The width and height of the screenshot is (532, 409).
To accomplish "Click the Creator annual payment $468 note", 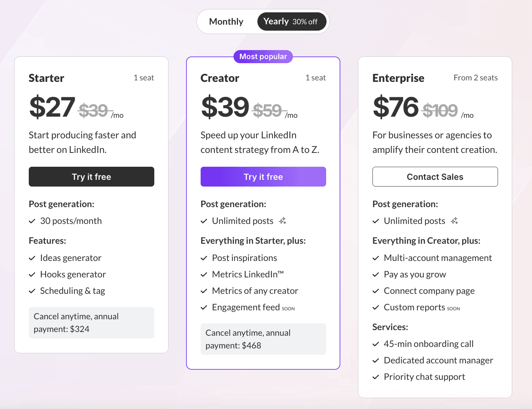I will tap(263, 339).
